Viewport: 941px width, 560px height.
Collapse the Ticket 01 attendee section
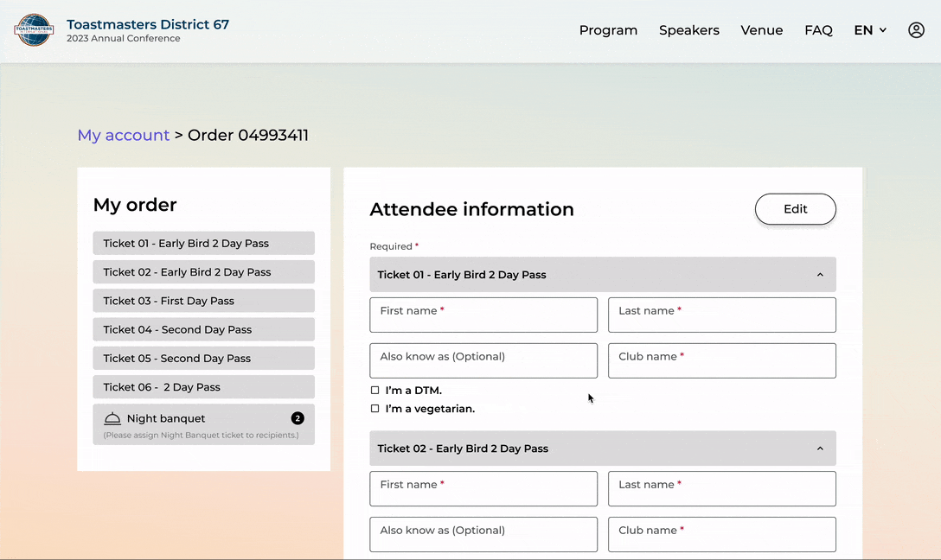tap(820, 275)
